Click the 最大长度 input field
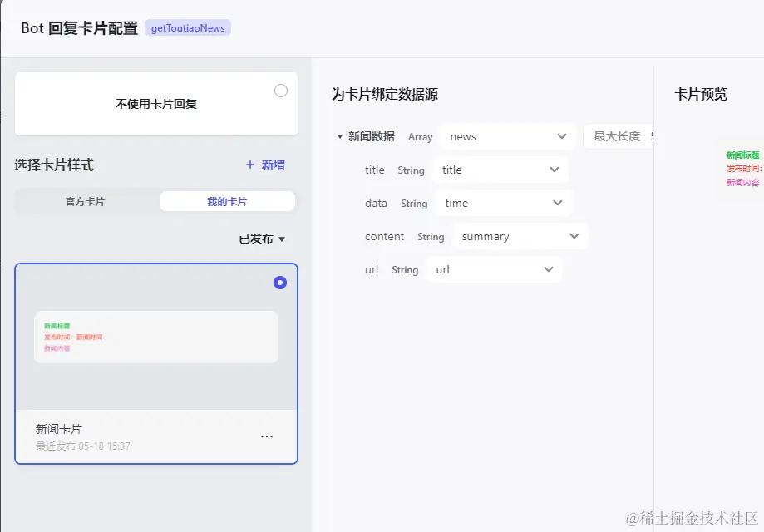Viewport: 764px width, 532px height. [x=619, y=136]
